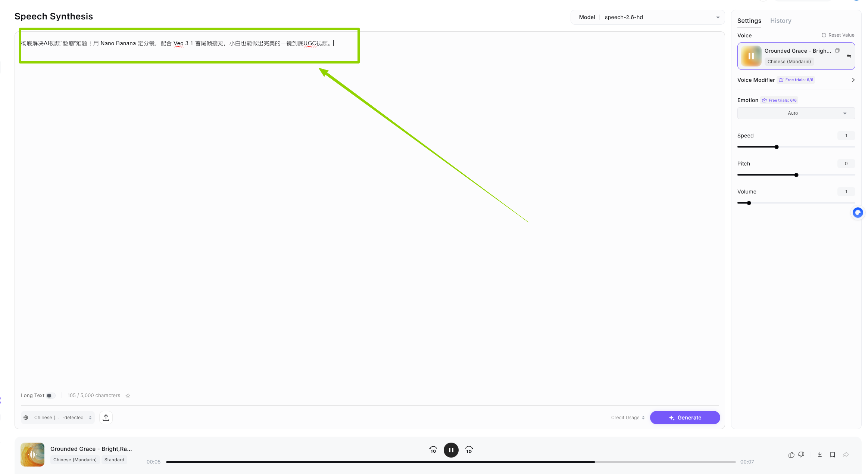Image resolution: width=868 pixels, height=474 pixels.
Task: Copy the Grounded Grace voice ID
Action: [x=837, y=51]
